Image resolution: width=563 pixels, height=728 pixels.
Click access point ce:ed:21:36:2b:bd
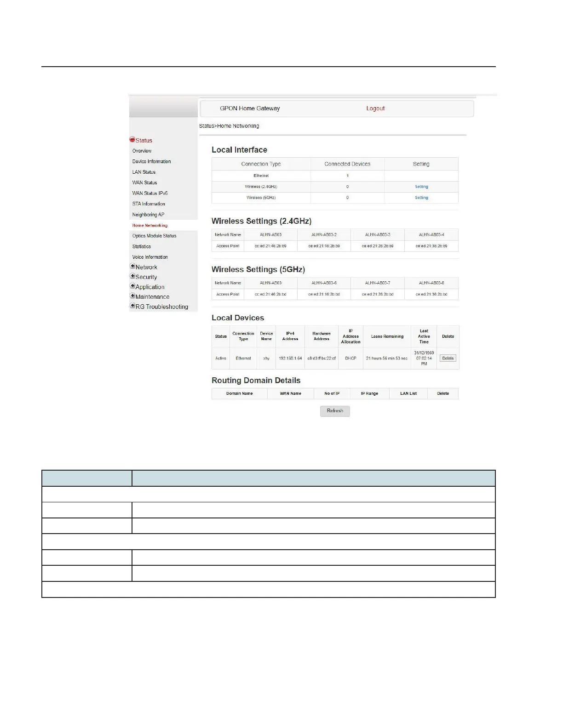coord(431,294)
